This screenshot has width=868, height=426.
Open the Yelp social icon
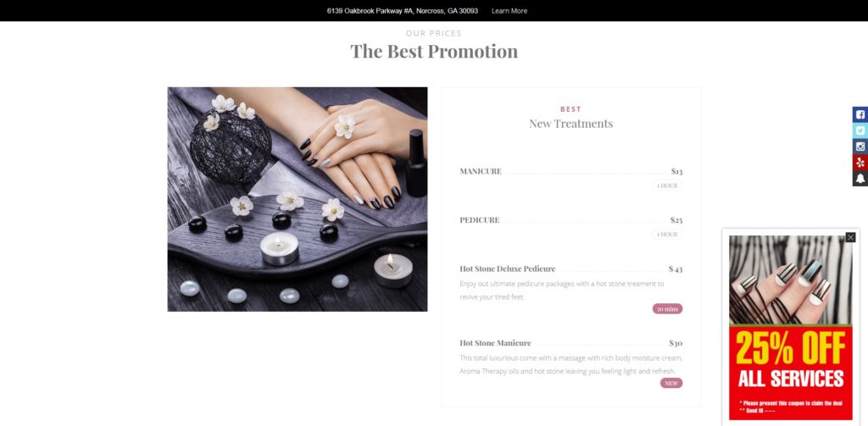point(860,163)
